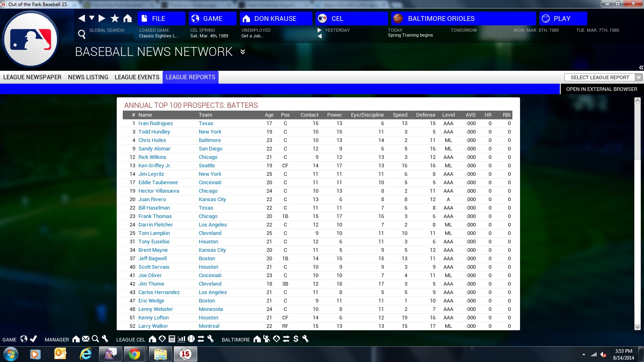Viewport: 644px width, 362px height.
Task: Open Seattle team link
Action: pyautogui.click(x=207, y=166)
